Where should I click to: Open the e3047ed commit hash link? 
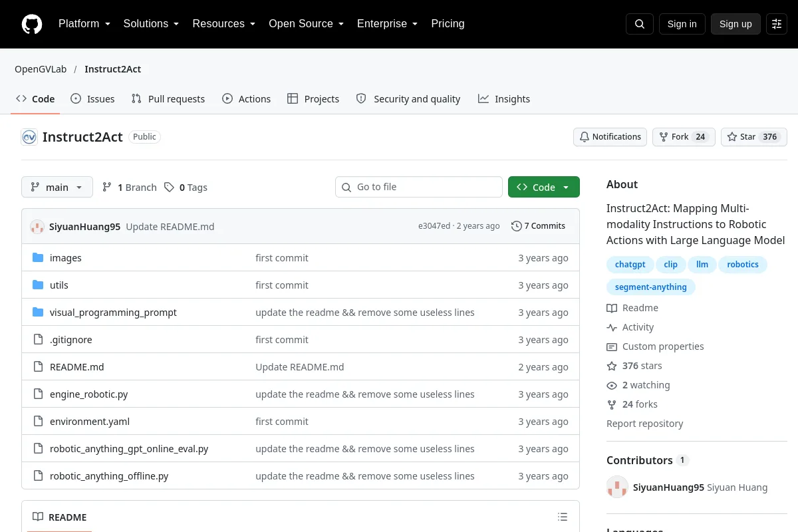coord(434,226)
